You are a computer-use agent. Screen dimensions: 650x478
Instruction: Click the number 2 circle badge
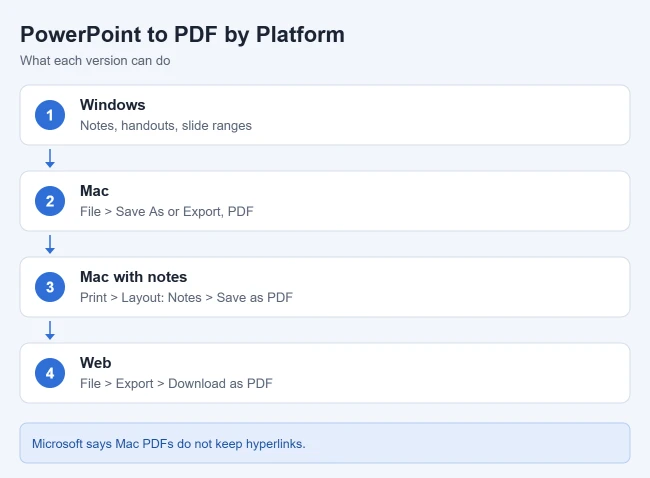click(x=50, y=201)
